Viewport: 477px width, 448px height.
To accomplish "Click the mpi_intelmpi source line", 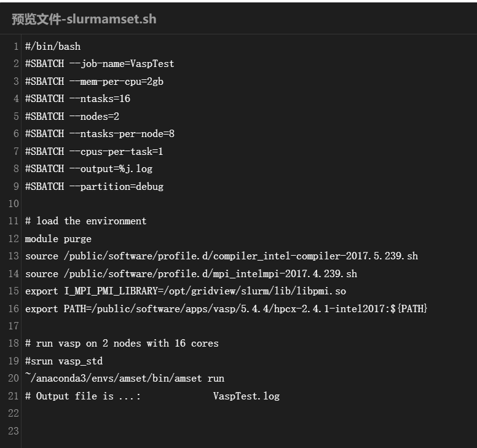I will tap(191, 273).
